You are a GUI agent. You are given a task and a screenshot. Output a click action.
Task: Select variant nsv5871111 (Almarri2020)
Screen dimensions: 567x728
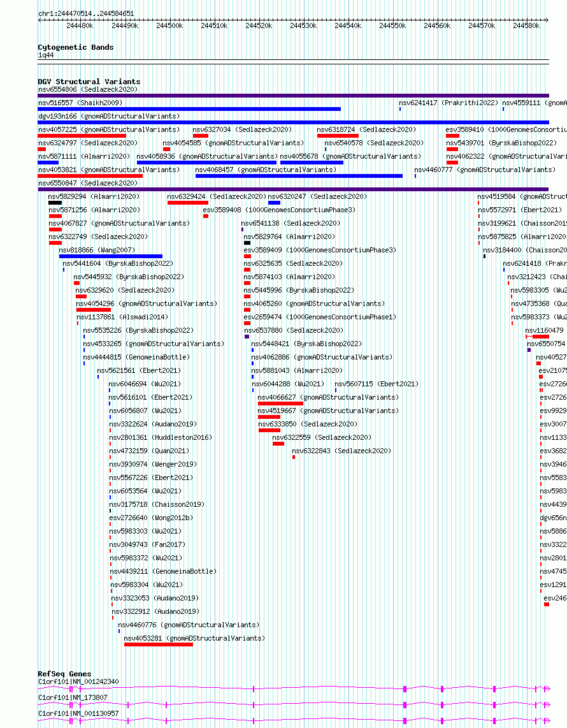(84, 156)
